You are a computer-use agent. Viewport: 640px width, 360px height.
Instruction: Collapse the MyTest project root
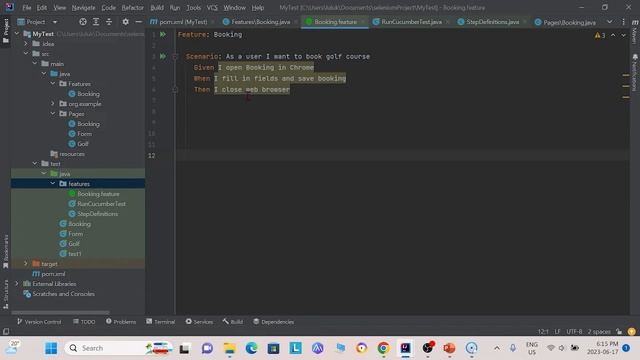(x=17, y=33)
